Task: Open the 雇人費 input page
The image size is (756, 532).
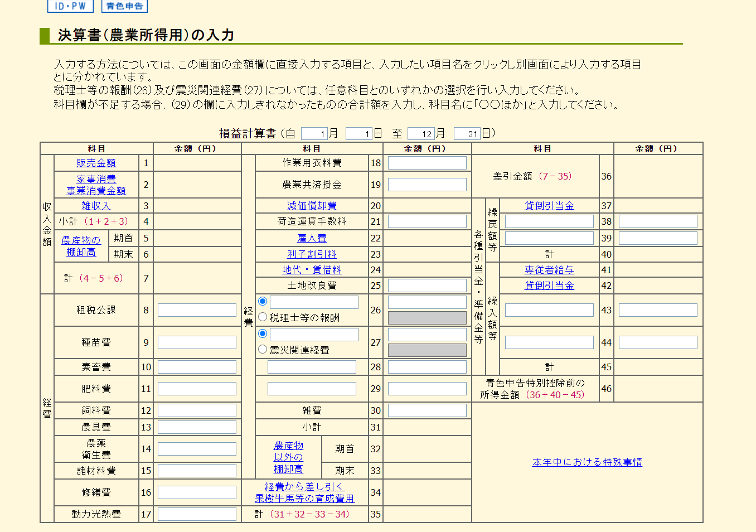Action: (312, 238)
